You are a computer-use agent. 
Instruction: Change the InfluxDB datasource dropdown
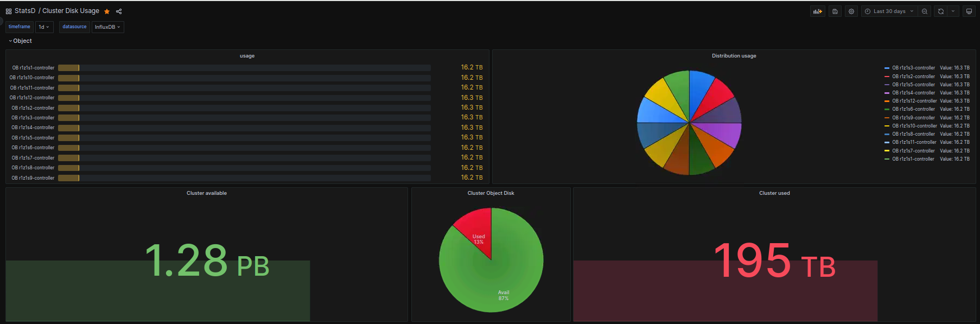[x=107, y=27]
